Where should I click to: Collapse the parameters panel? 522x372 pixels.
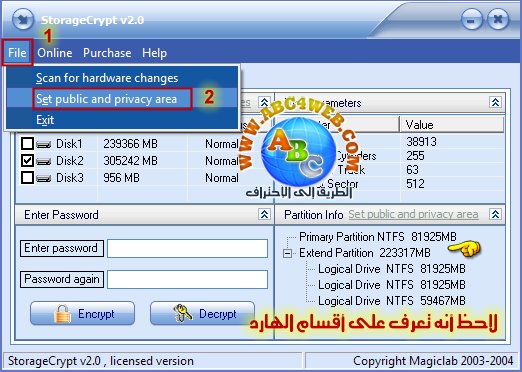495,102
